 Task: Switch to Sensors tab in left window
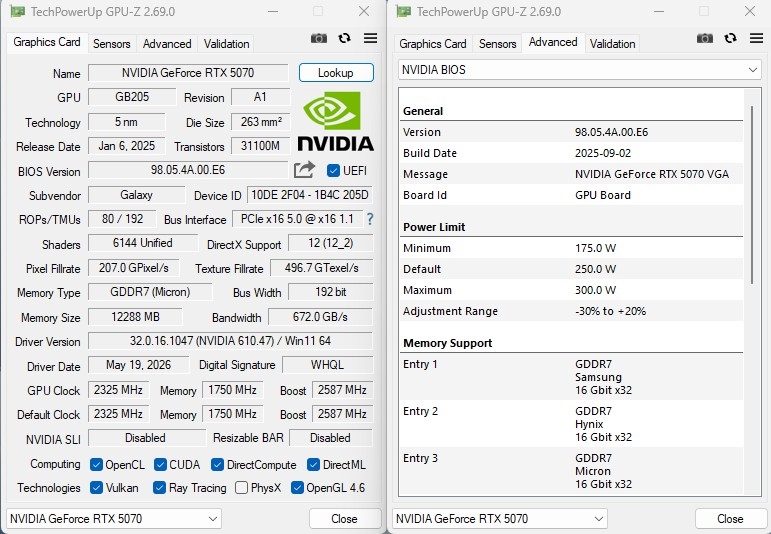pyautogui.click(x=112, y=44)
